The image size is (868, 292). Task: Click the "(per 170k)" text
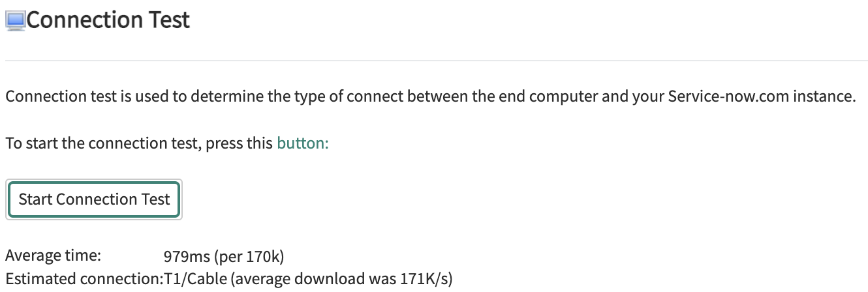click(x=249, y=256)
